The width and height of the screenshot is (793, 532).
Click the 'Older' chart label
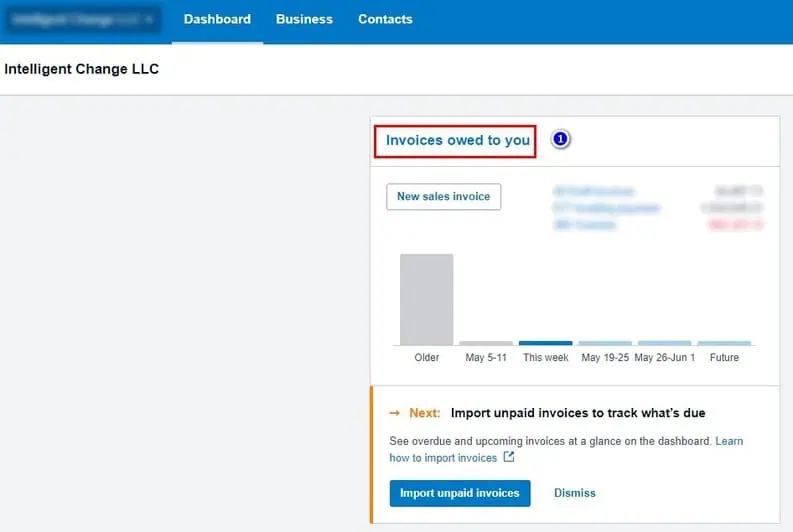(427, 358)
